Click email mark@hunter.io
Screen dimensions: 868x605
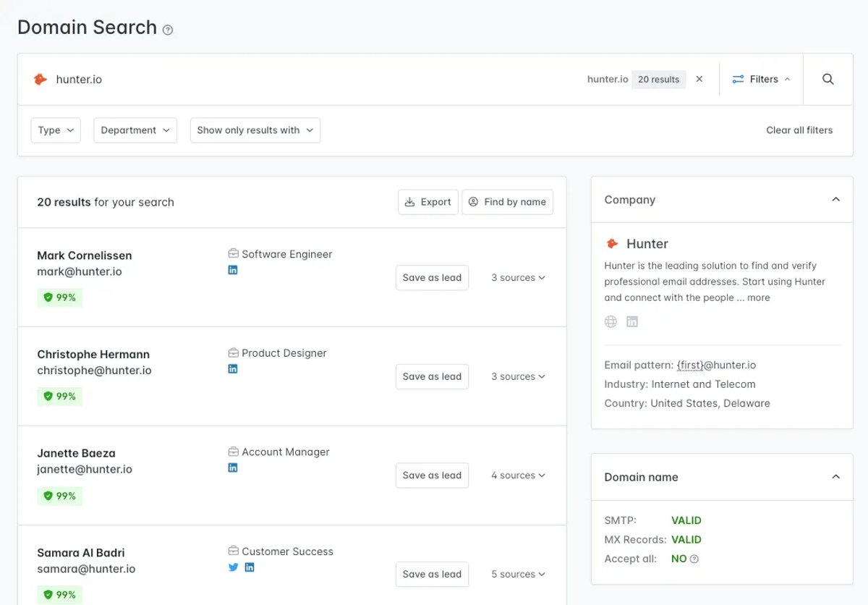80,272
